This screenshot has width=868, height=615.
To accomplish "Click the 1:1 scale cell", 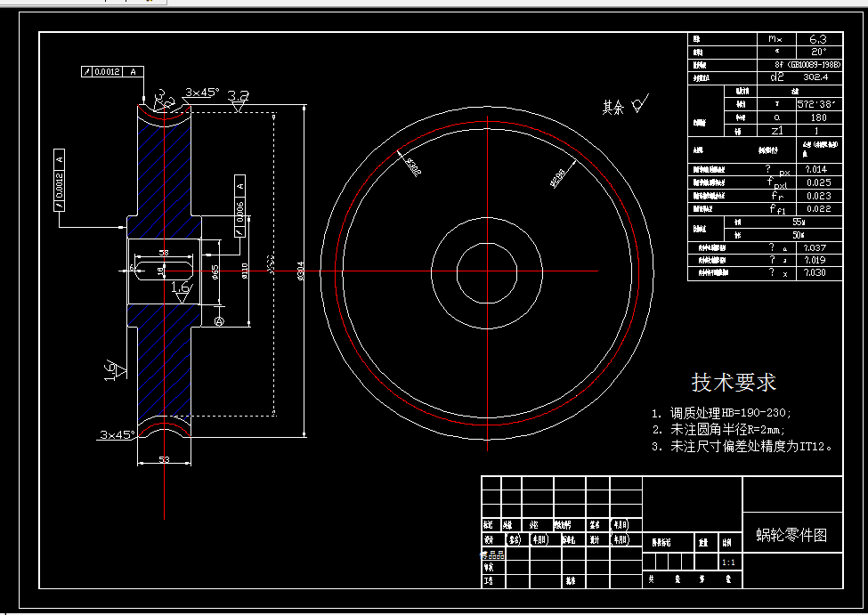I will tap(728, 562).
